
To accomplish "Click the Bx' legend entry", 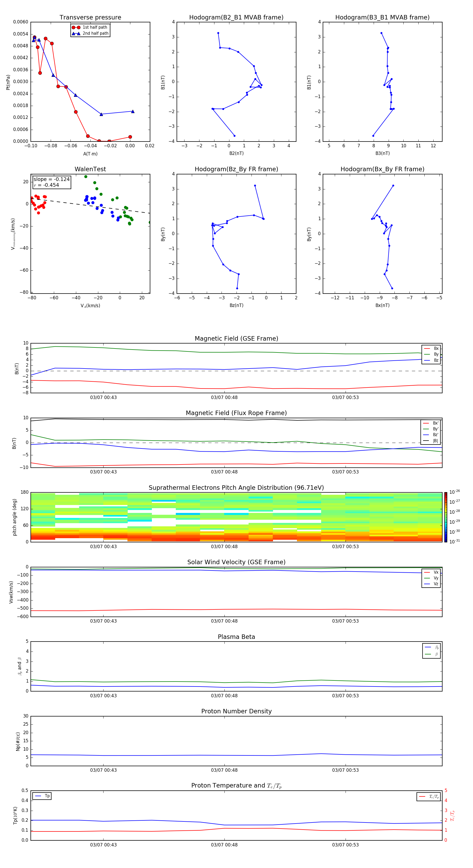I will (431, 423).
